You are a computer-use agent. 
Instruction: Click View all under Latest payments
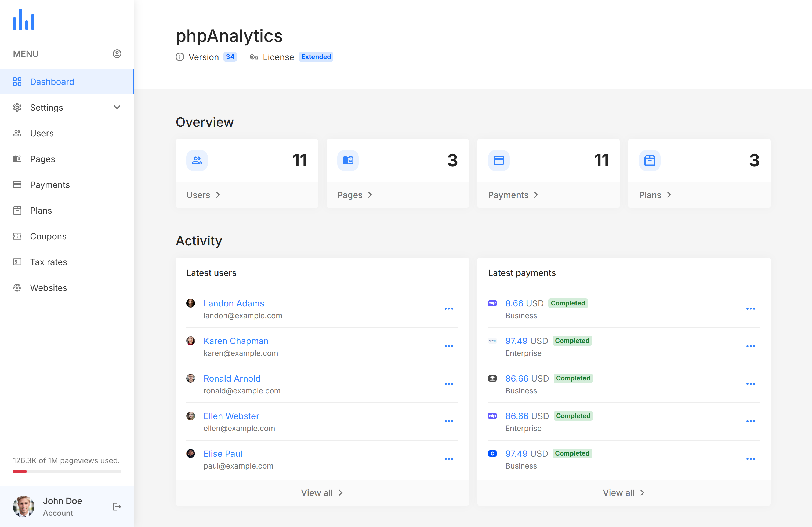point(623,493)
